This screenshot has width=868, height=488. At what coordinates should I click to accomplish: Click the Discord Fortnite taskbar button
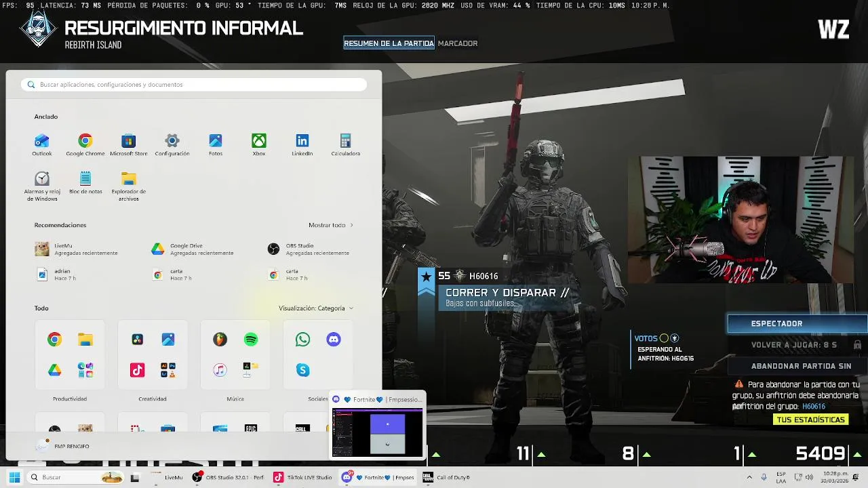tap(379, 477)
